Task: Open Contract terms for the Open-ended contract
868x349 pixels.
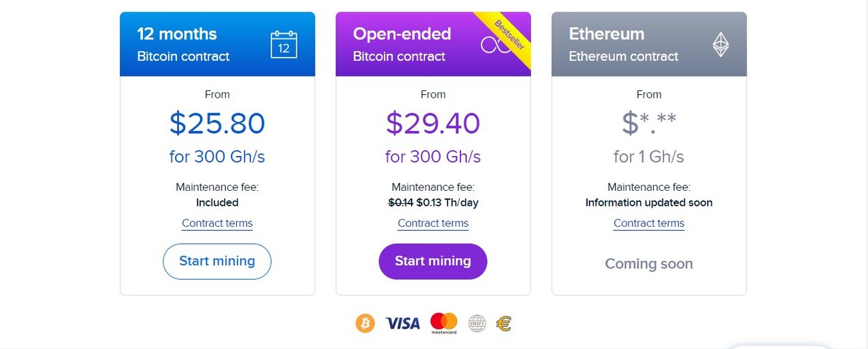Action: pyautogui.click(x=433, y=223)
